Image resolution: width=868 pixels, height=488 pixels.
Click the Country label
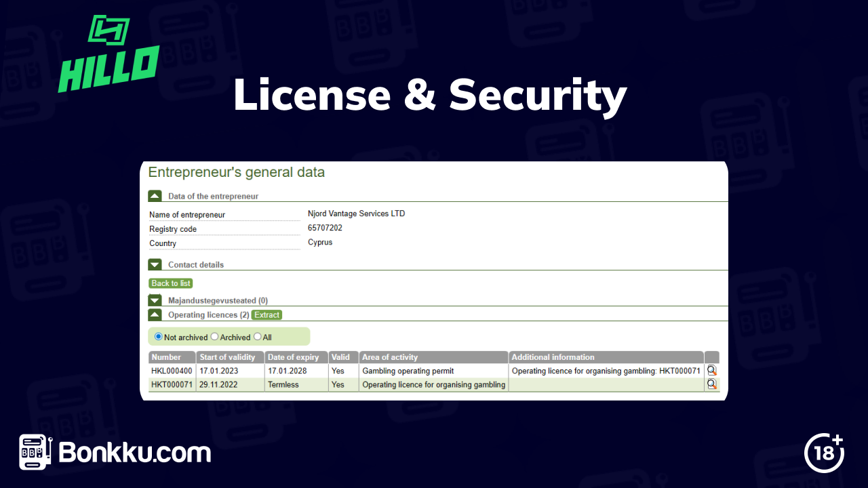click(x=163, y=243)
